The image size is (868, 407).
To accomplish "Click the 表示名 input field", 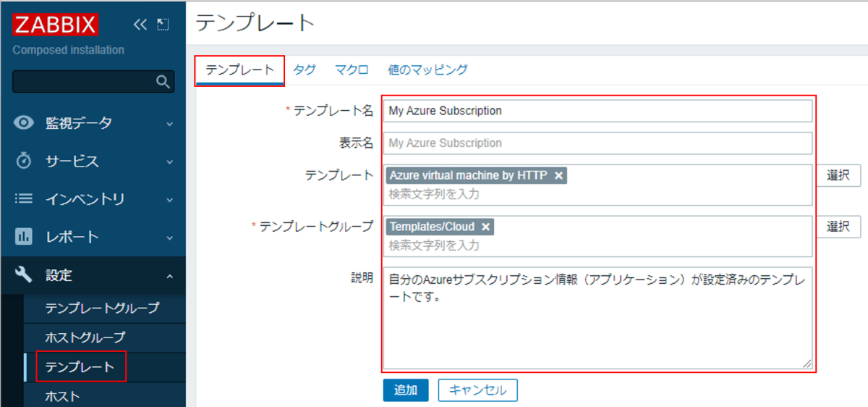I will pos(597,143).
